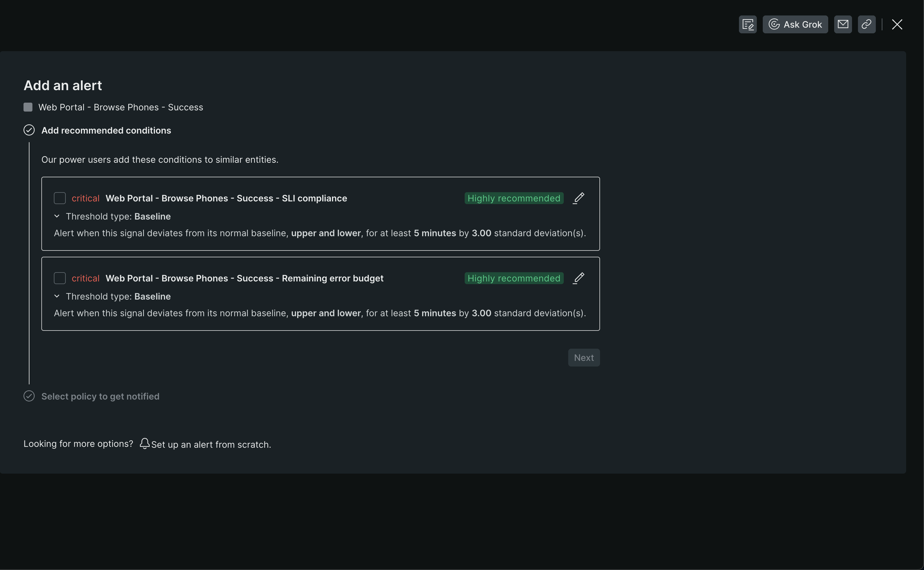Click Highly recommended badge on Remaining error budget
Viewport: 924px width, 570px height.
(x=514, y=278)
